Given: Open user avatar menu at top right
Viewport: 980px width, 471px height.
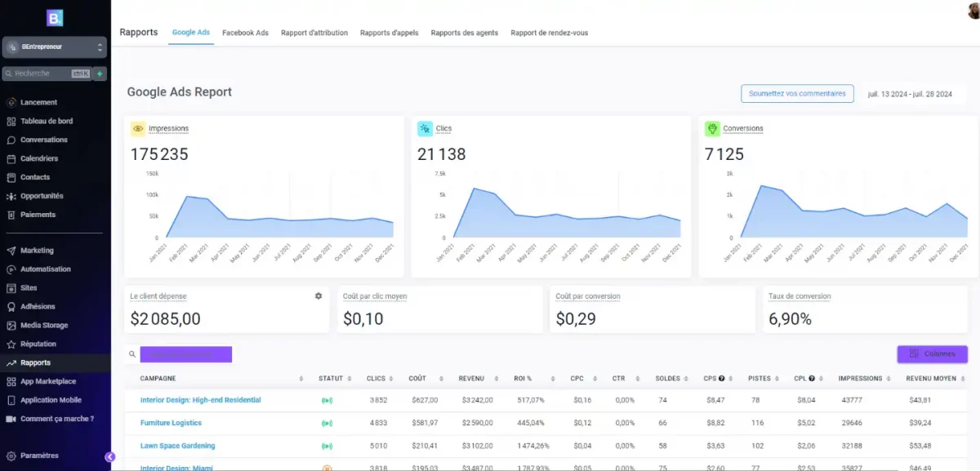Looking at the screenshot, I should coord(973,9).
